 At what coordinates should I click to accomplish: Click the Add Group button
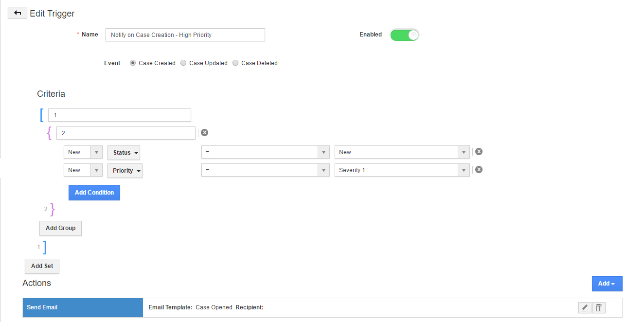60,228
